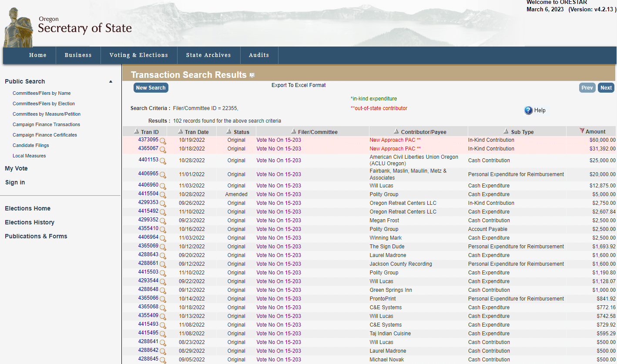Click magnifier icon for transaction 4401153

tap(163, 161)
